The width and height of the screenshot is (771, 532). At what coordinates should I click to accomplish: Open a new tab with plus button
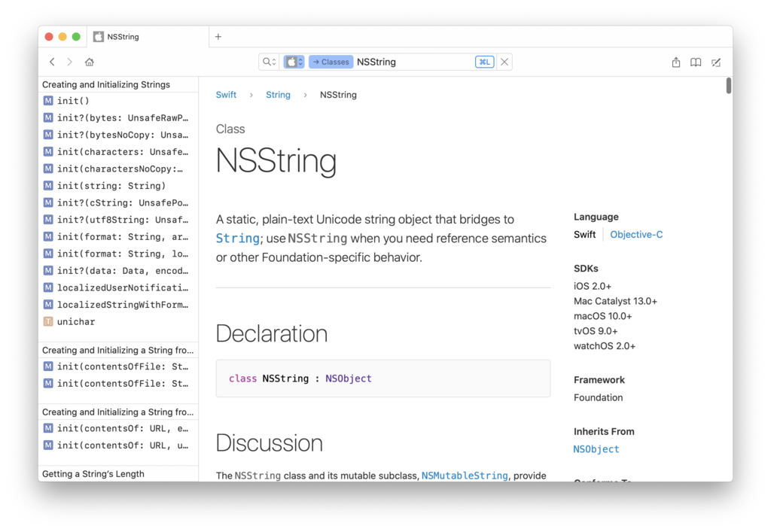pos(218,36)
